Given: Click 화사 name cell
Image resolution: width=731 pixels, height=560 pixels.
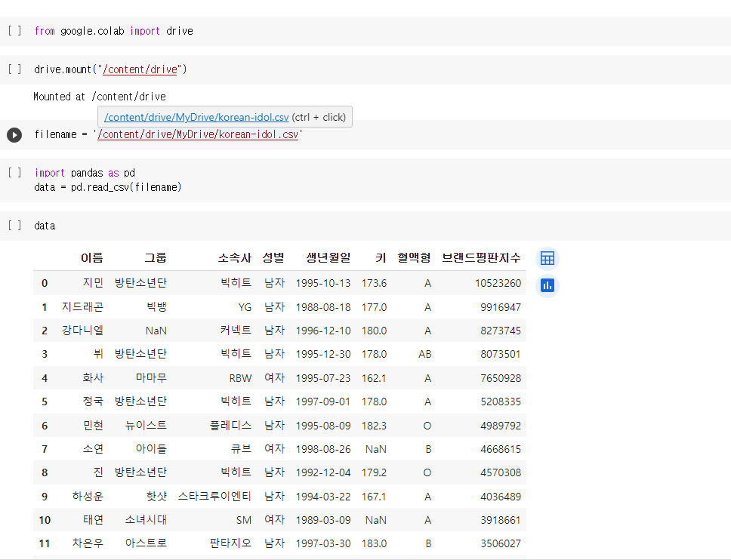Looking at the screenshot, I should (x=93, y=378).
